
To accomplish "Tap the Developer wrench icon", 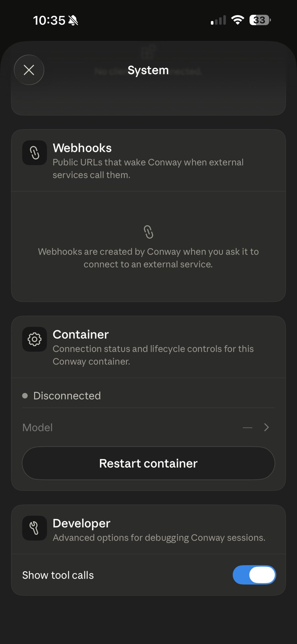I will click(35, 528).
